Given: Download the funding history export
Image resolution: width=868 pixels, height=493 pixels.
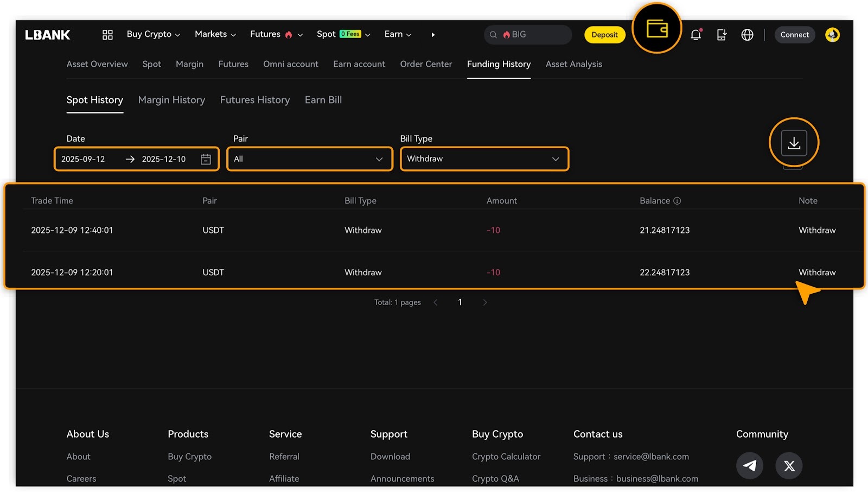Looking at the screenshot, I should [x=794, y=143].
